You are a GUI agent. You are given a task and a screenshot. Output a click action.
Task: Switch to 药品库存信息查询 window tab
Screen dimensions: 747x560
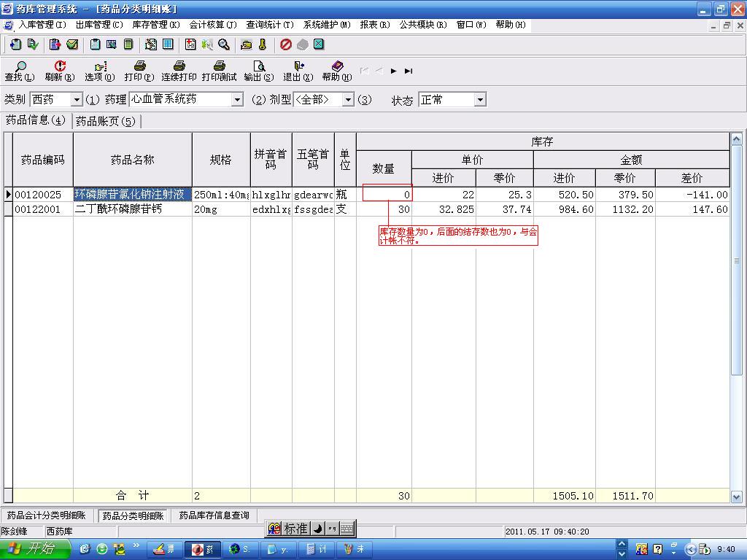click(x=214, y=516)
